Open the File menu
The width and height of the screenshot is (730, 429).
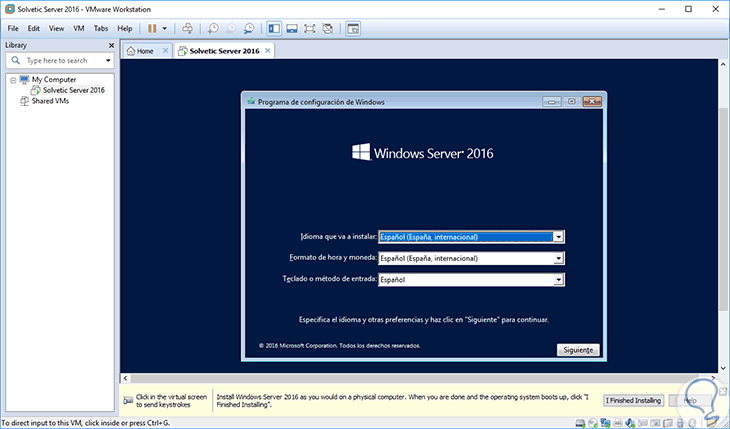coord(13,28)
